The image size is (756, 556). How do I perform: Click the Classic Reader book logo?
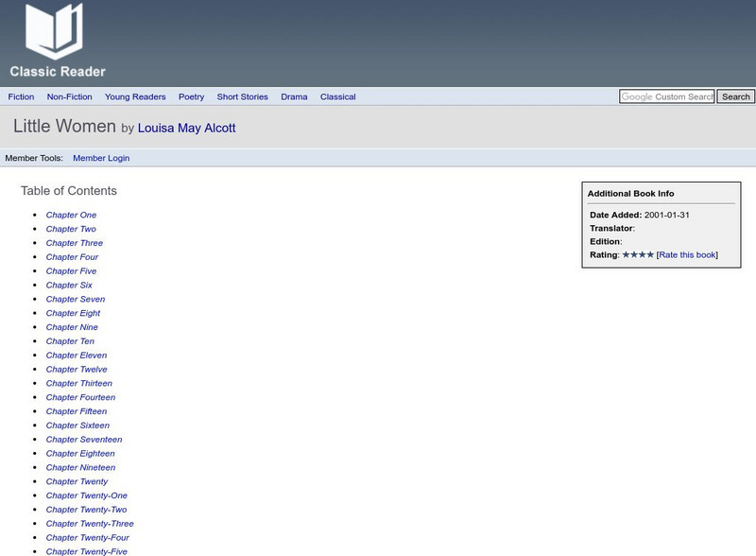coord(55,31)
